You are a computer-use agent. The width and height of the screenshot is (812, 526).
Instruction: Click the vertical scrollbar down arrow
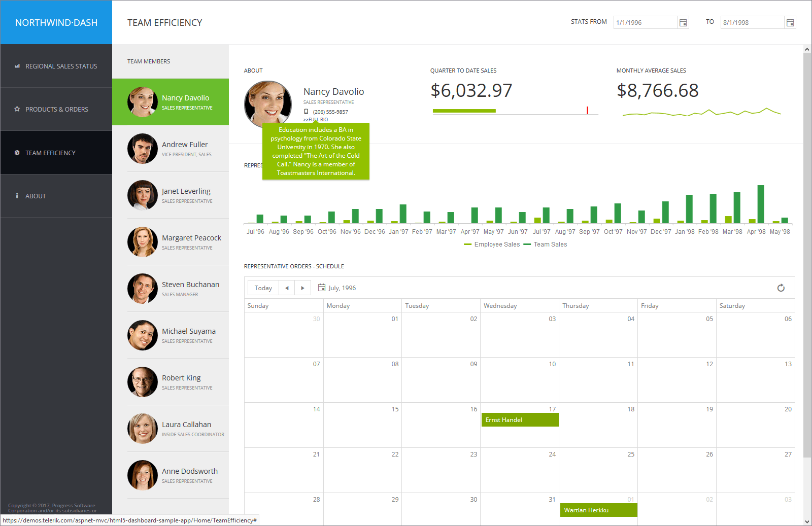pos(807,521)
